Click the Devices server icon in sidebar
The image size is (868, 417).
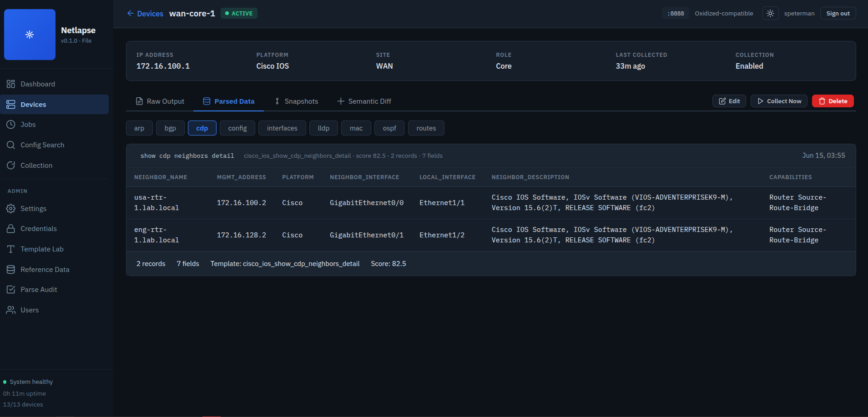(11, 105)
